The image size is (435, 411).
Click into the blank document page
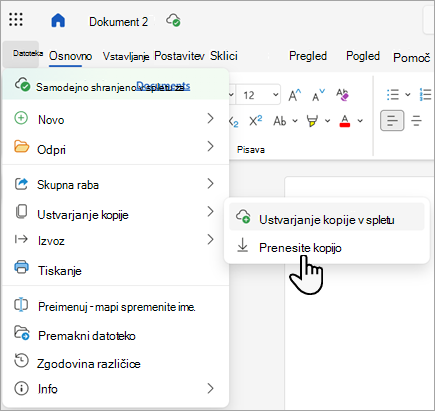(x=360, y=337)
